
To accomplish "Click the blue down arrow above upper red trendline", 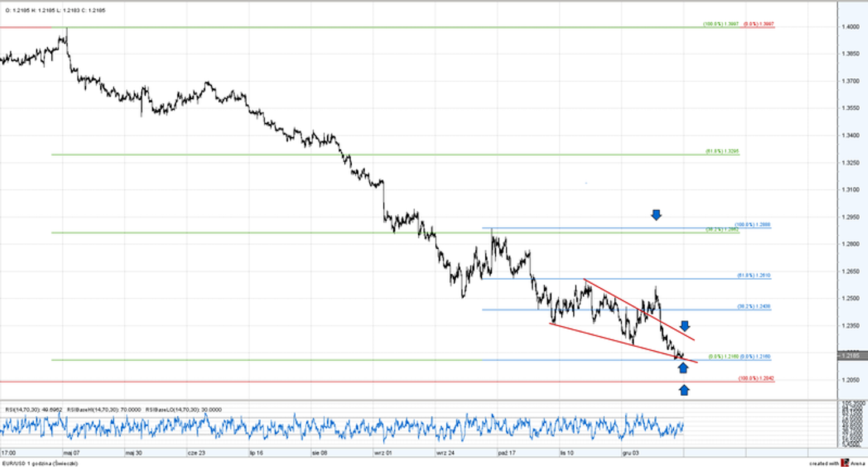I will [685, 326].
